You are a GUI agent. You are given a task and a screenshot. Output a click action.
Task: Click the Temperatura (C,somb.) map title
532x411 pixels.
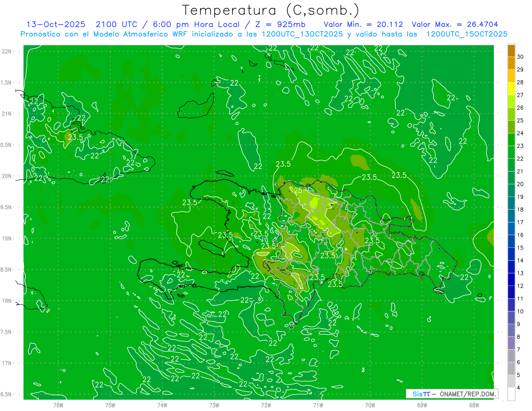pyautogui.click(x=270, y=10)
